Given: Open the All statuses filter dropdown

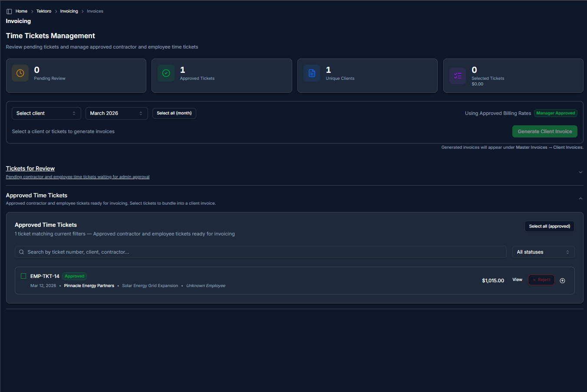Looking at the screenshot, I should tap(543, 252).
